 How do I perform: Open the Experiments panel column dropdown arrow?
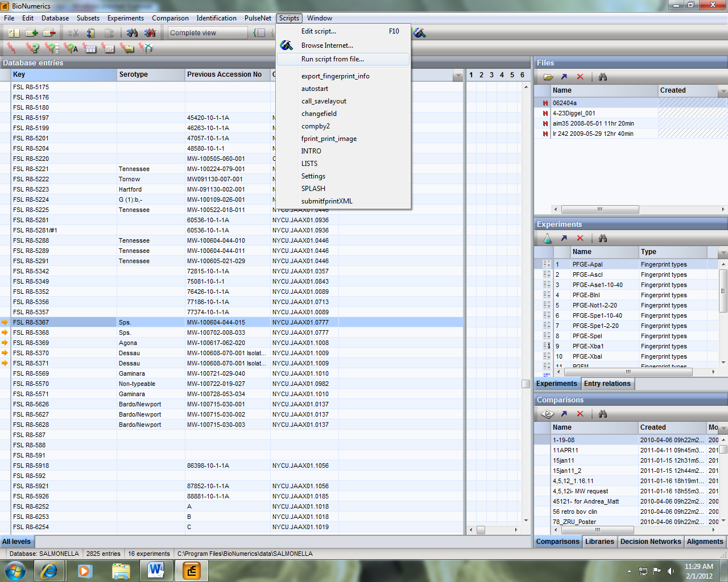(x=723, y=252)
